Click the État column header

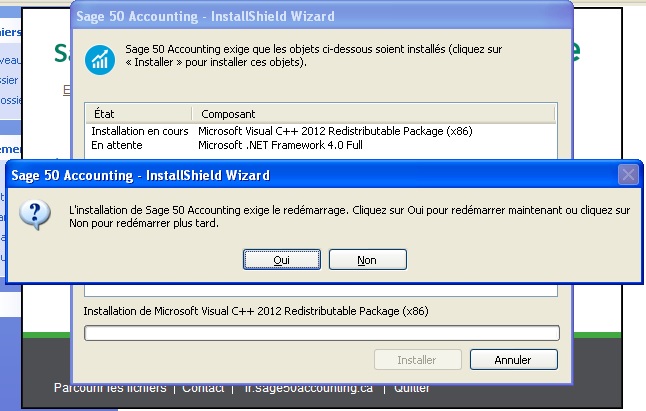click(139, 114)
